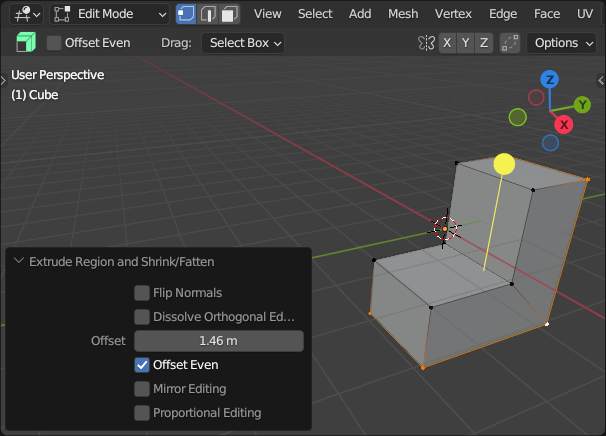
Task: Open the View menu
Action: coord(267,14)
